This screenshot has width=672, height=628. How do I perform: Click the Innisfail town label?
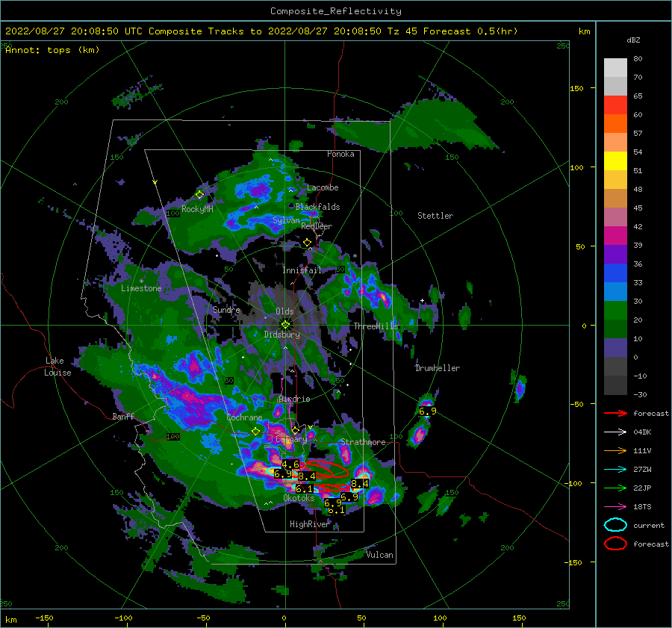click(x=302, y=270)
